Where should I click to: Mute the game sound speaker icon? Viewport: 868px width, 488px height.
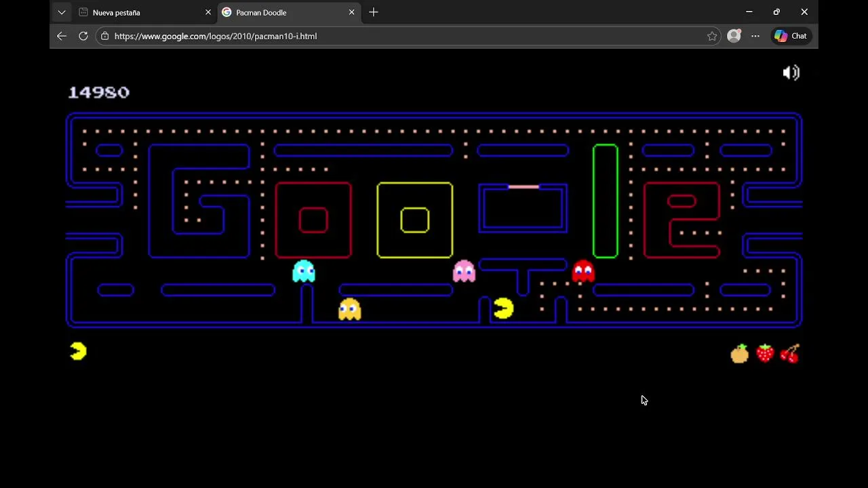tap(791, 73)
